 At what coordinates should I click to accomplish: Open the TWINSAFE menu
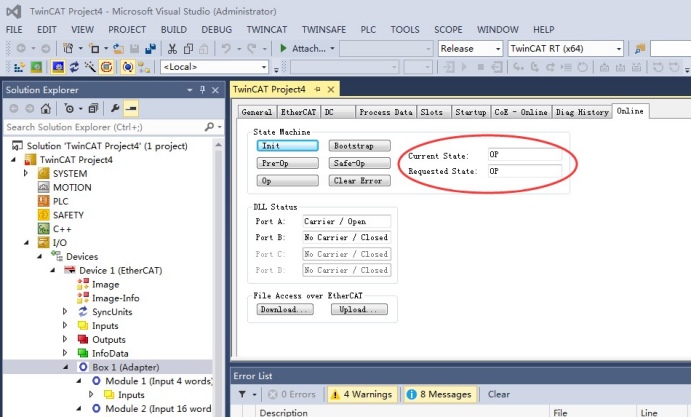pyautogui.click(x=324, y=30)
